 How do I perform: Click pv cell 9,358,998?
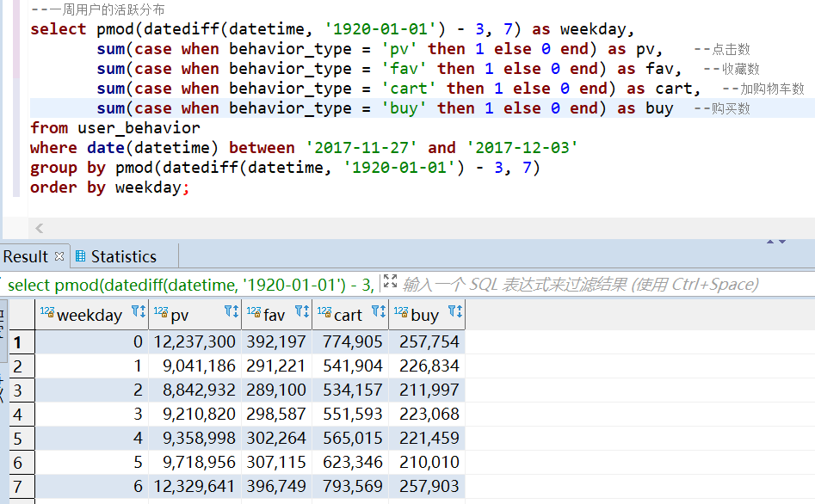click(194, 438)
